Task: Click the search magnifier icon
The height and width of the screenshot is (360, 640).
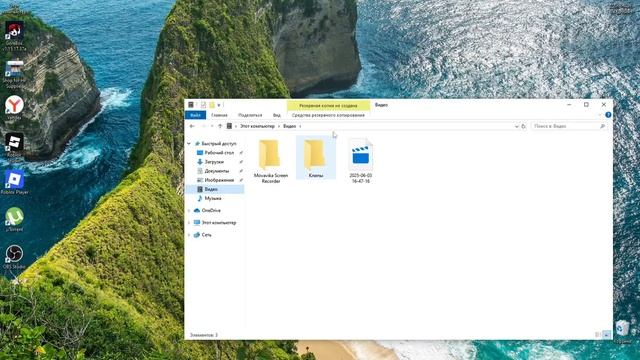Action: point(602,126)
